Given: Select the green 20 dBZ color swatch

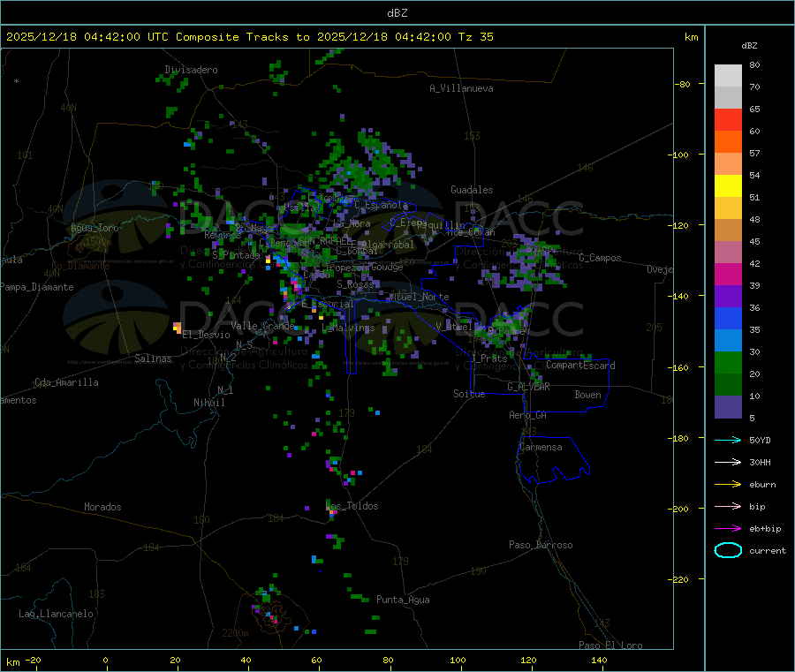Looking at the screenshot, I should point(728,362).
